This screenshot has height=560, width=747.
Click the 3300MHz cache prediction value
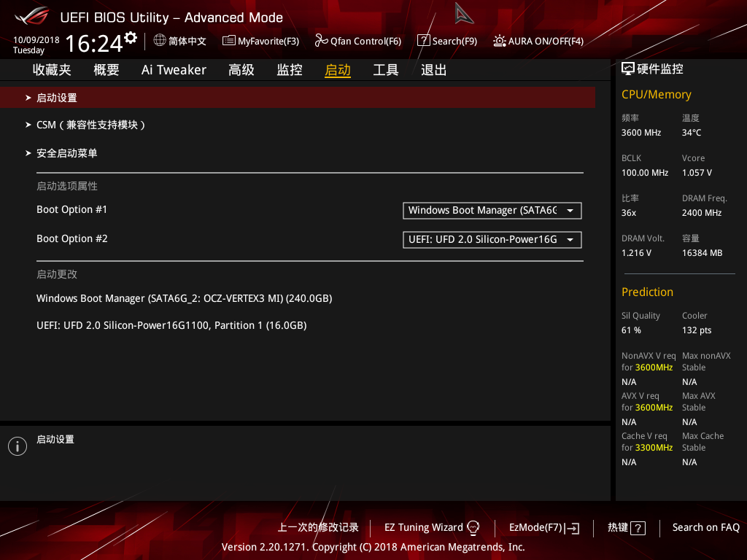(x=654, y=447)
